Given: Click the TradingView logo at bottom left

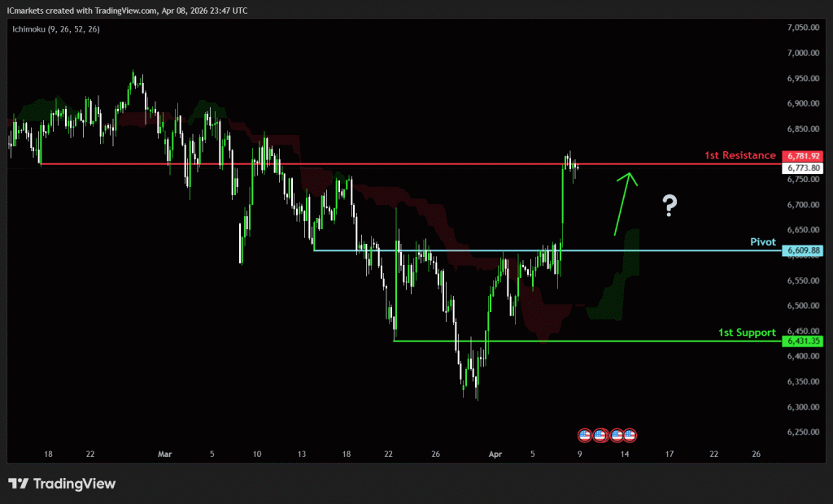Looking at the screenshot, I should [62, 484].
